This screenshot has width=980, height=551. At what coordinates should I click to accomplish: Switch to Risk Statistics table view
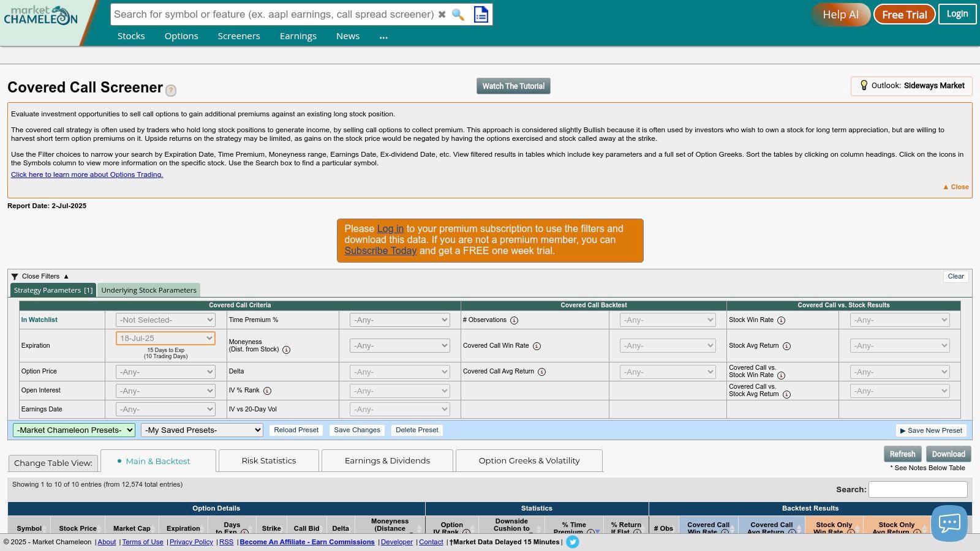point(269,460)
